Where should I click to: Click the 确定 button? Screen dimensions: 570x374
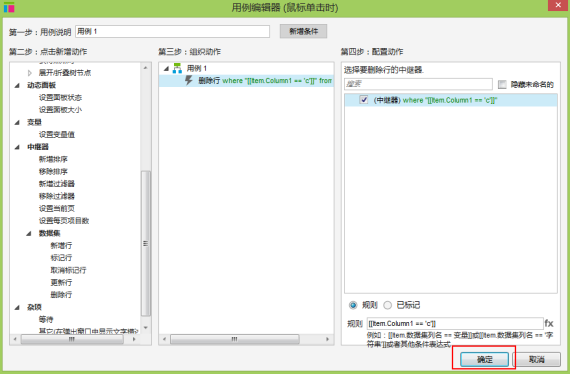pyautogui.click(x=484, y=359)
